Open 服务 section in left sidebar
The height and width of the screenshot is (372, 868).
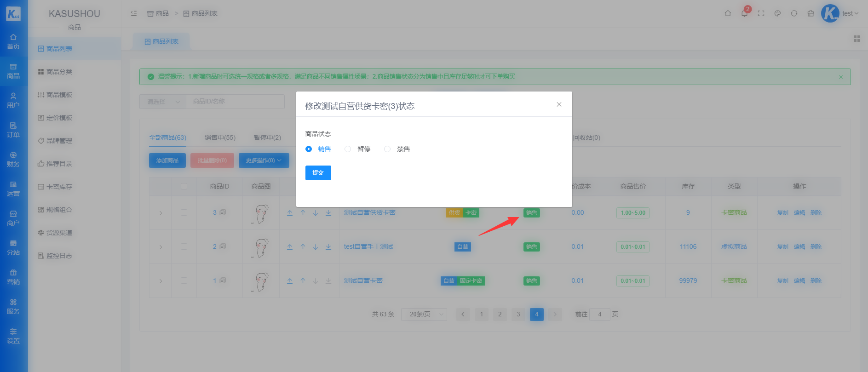13,306
